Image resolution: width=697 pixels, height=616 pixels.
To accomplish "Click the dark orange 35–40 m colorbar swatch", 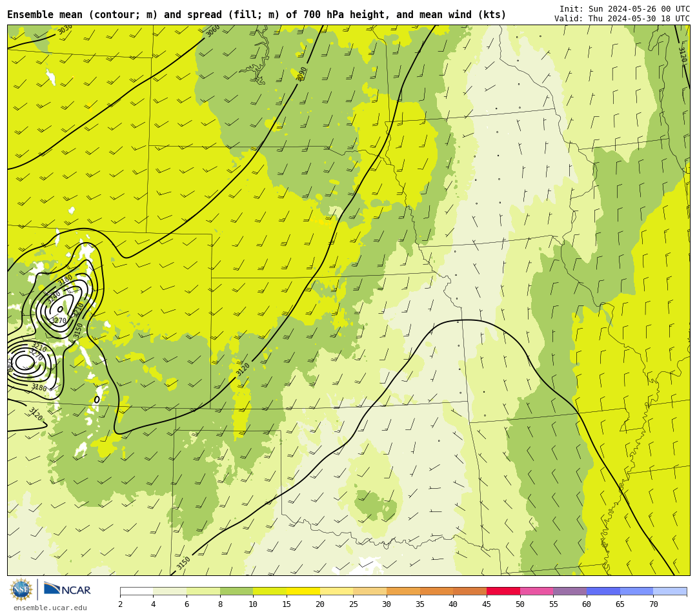I will 436,591.
